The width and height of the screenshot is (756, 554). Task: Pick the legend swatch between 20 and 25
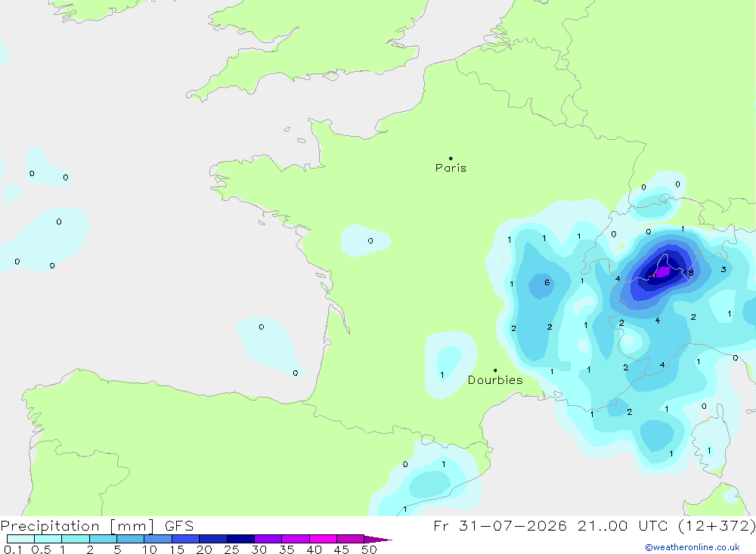[x=212, y=539]
